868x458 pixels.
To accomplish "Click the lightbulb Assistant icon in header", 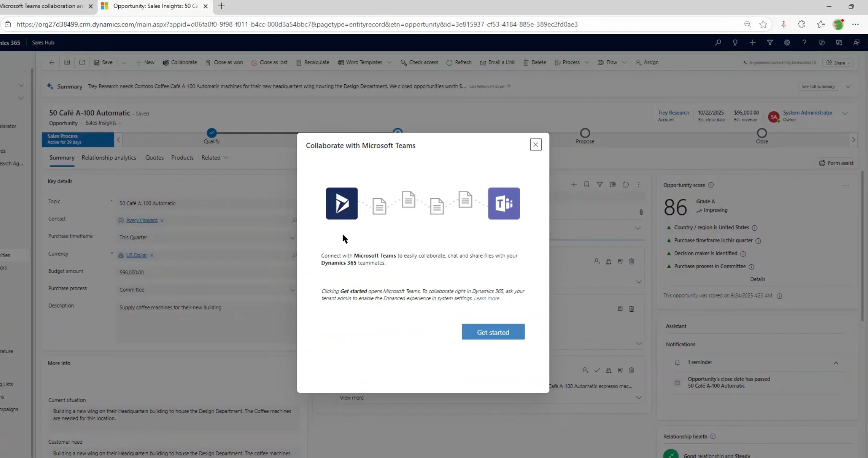I will click(735, 42).
